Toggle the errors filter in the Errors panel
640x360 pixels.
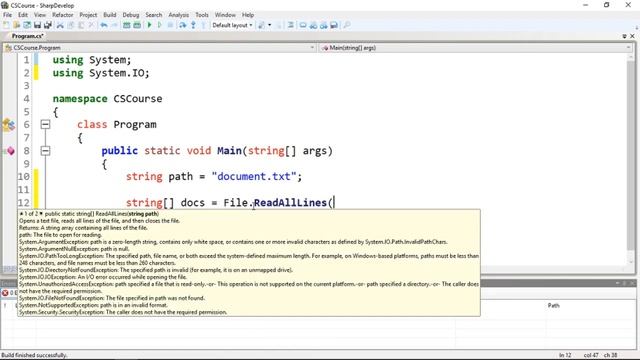tap(9, 293)
